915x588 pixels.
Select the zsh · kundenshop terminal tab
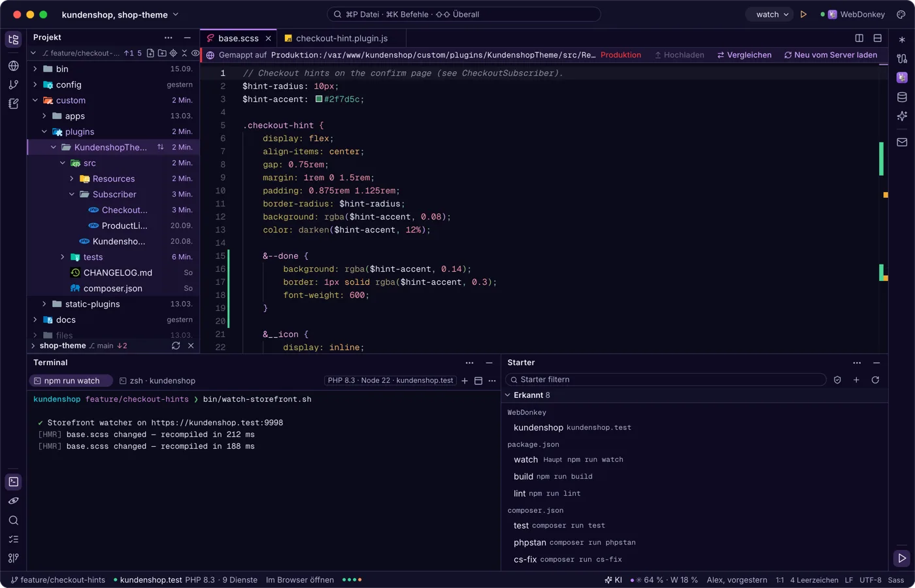[158, 381]
